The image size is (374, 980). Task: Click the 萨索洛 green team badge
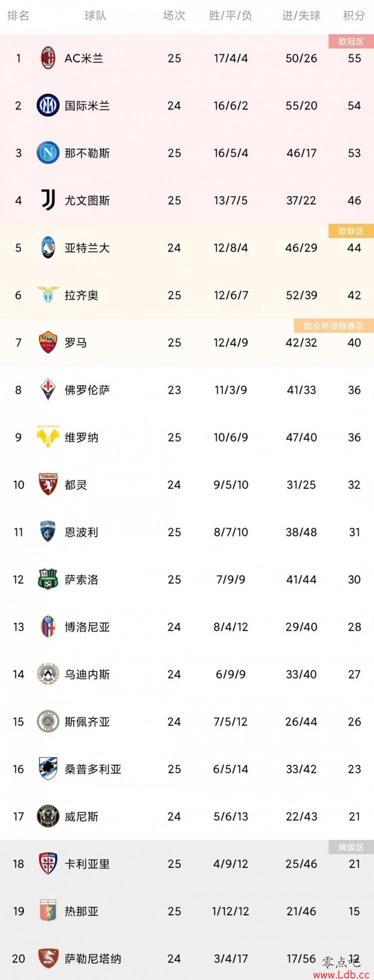click(48, 579)
